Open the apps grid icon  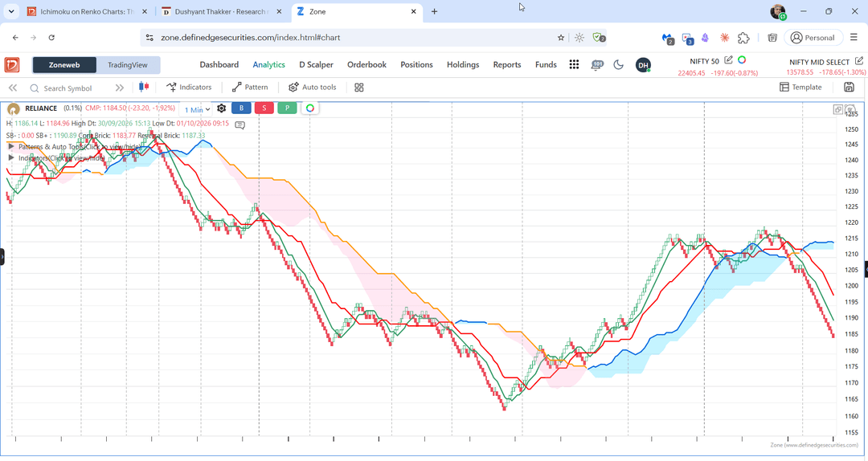(574, 65)
